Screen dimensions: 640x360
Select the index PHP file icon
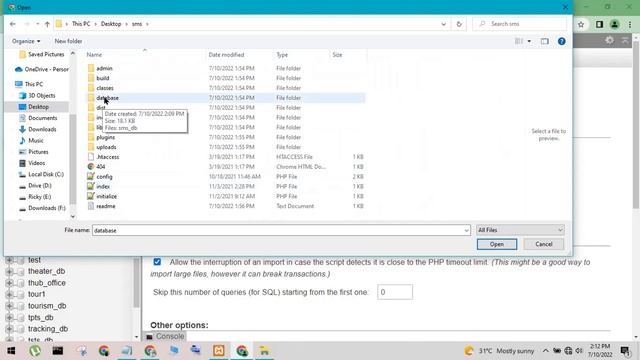(x=91, y=186)
